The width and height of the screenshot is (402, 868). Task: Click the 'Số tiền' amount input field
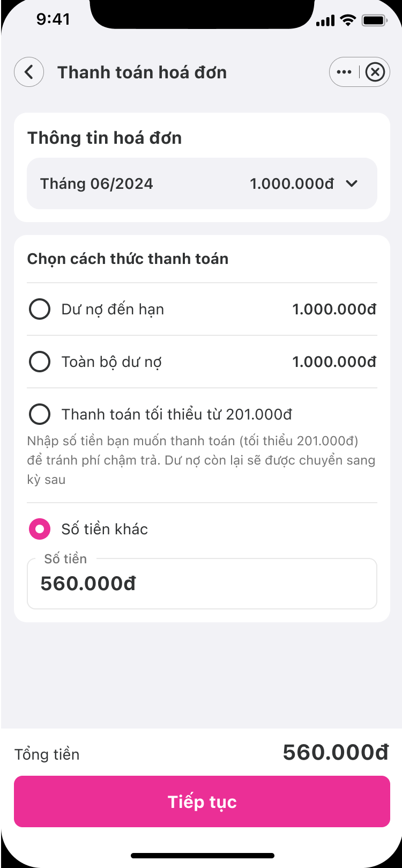[202, 584]
